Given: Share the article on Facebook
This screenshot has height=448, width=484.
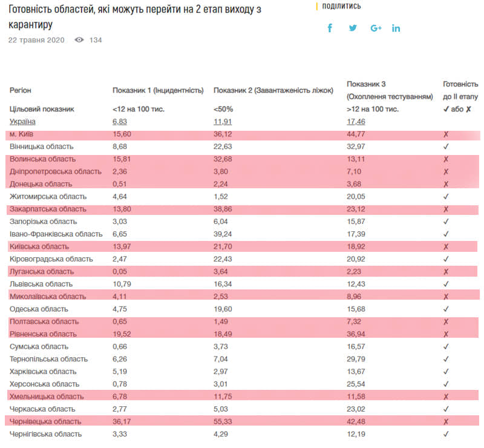Looking at the screenshot, I should [330, 28].
